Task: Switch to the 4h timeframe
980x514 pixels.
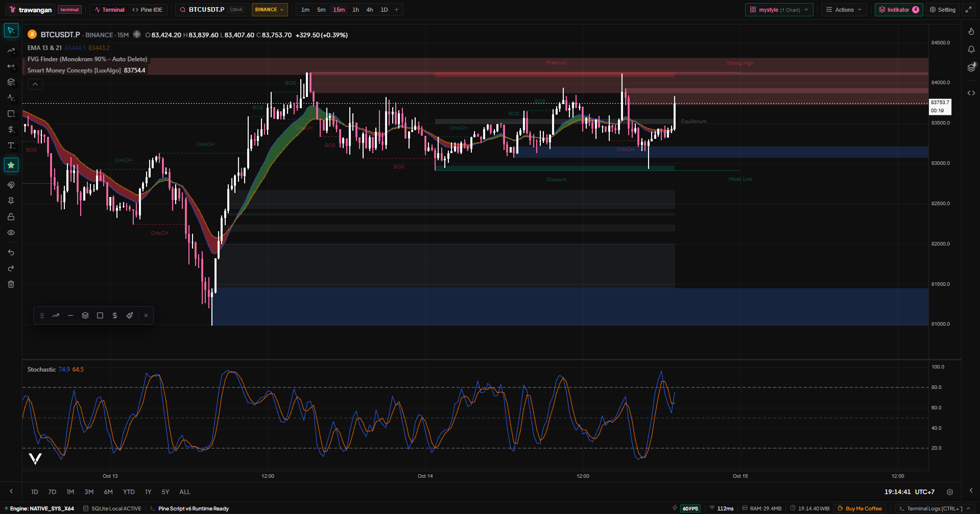Action: pos(370,10)
